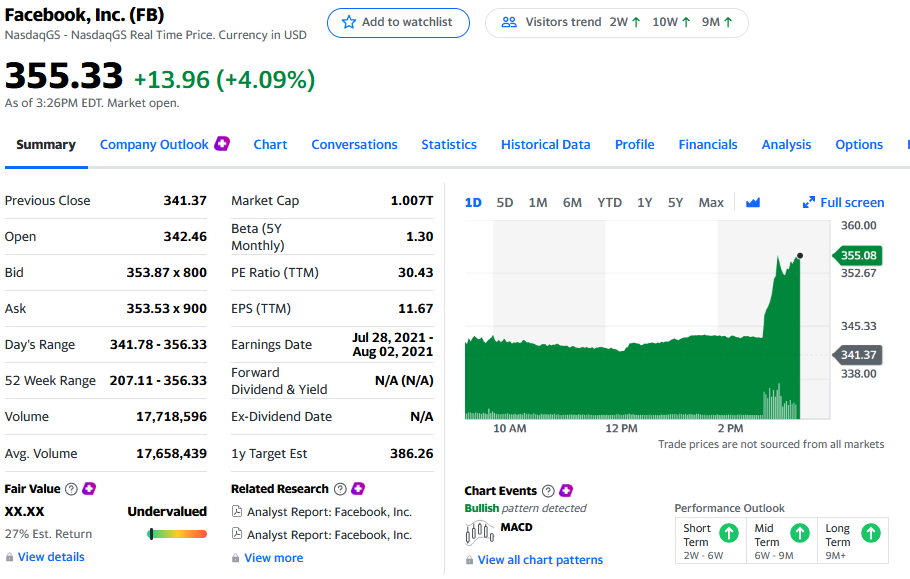This screenshot has height=579, width=910.
Task: Select the Max chart range
Action: point(711,202)
